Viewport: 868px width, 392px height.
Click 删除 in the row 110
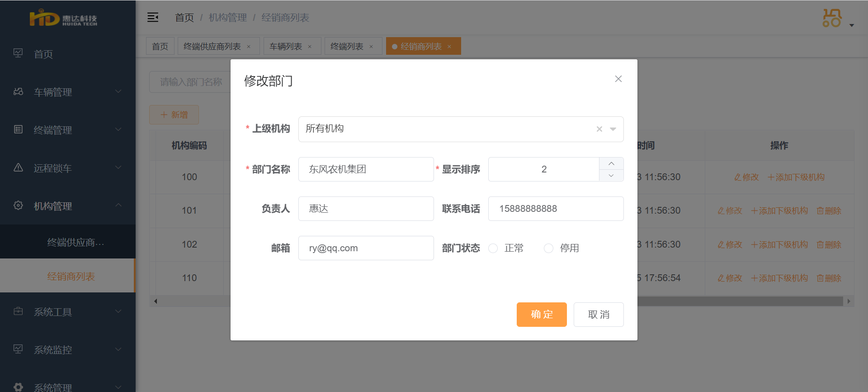coord(829,278)
